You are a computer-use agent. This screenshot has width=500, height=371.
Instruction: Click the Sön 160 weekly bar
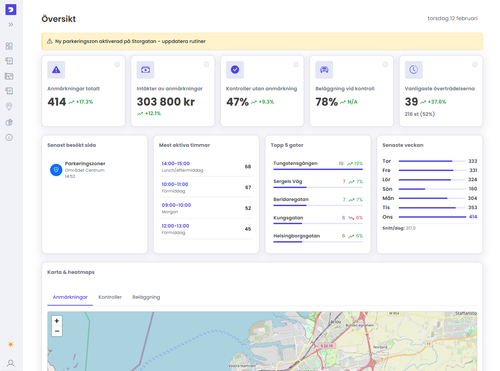tap(432, 189)
